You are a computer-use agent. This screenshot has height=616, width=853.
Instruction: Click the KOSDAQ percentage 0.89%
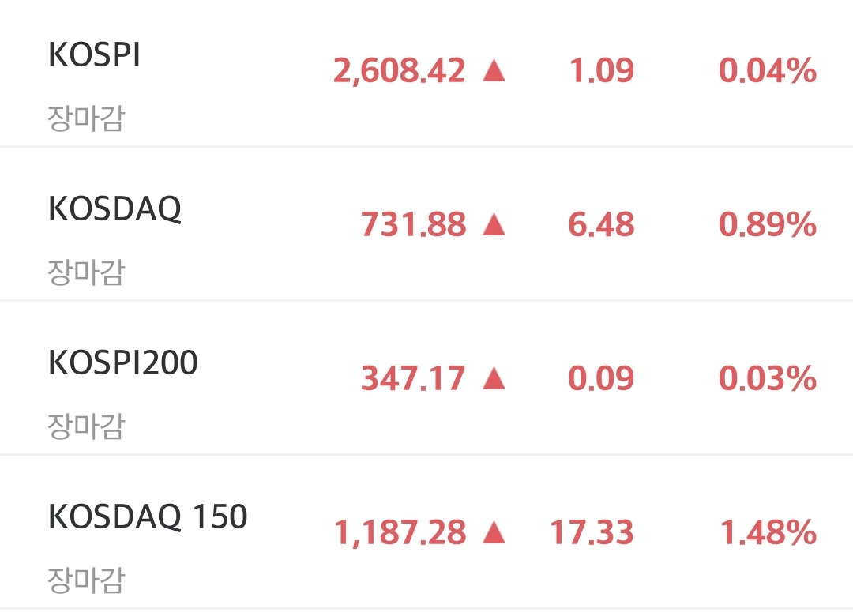tap(768, 224)
